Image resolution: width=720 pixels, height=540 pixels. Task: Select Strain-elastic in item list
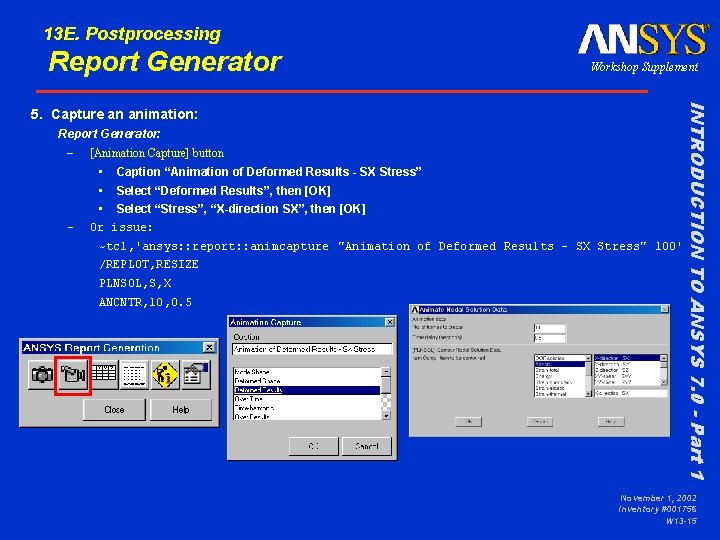pyautogui.click(x=560, y=388)
